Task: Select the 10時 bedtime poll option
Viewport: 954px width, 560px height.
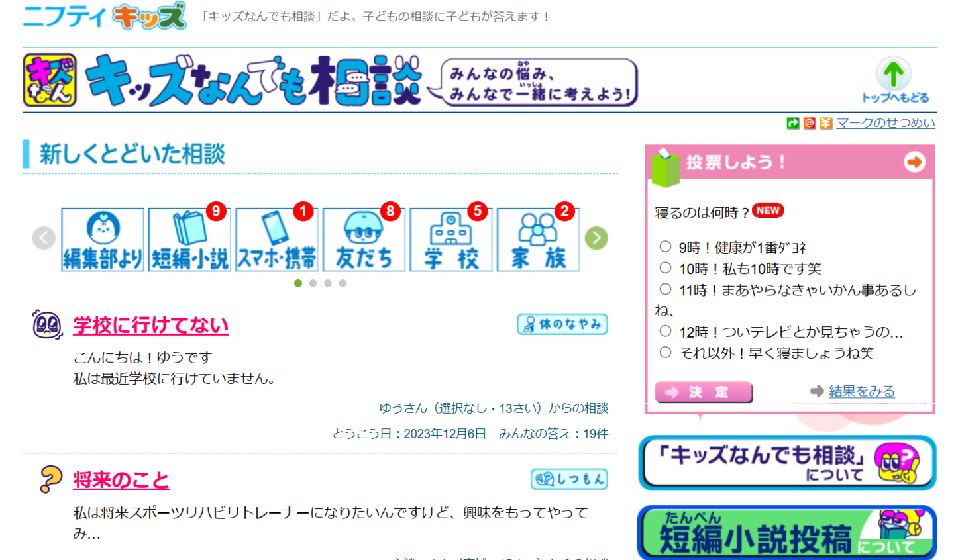Action: click(x=665, y=268)
